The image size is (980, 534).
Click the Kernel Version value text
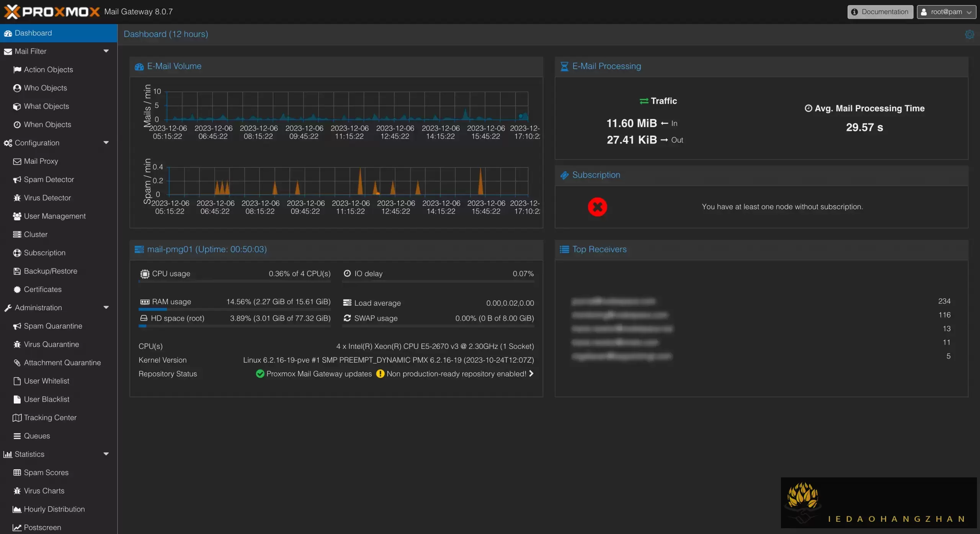(388, 360)
